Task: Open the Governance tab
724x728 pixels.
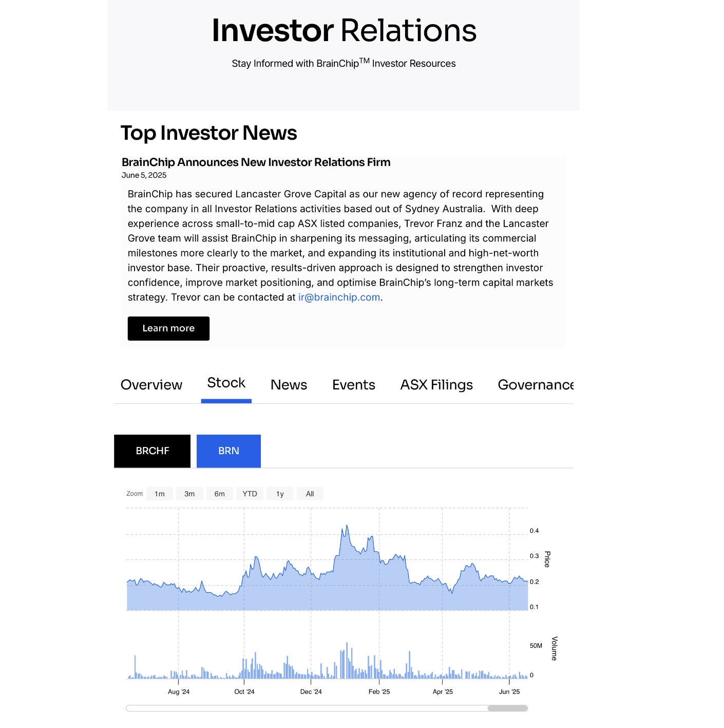Action: [x=535, y=385]
